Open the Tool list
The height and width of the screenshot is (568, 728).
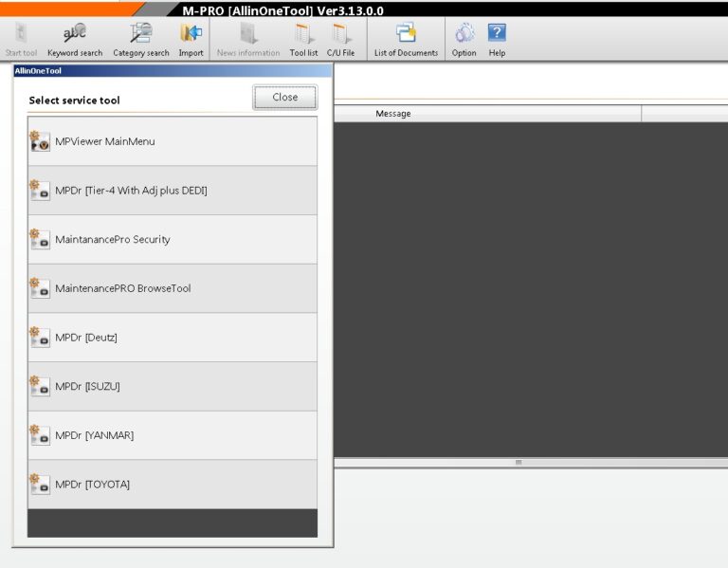pyautogui.click(x=303, y=33)
